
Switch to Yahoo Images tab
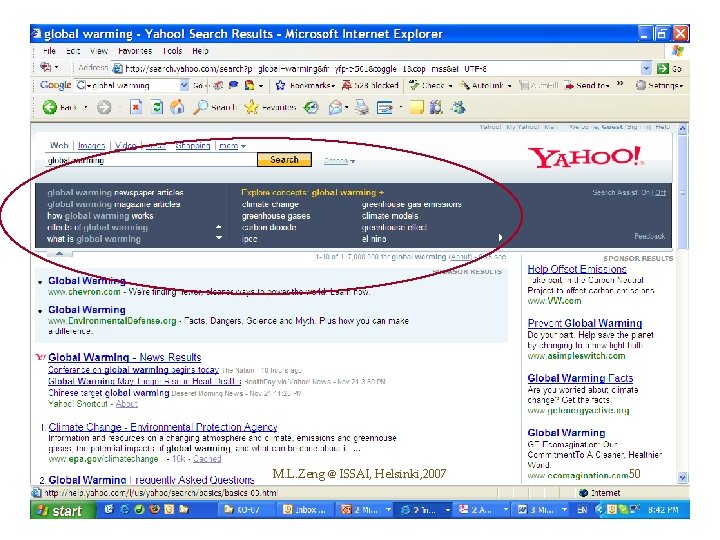91,146
